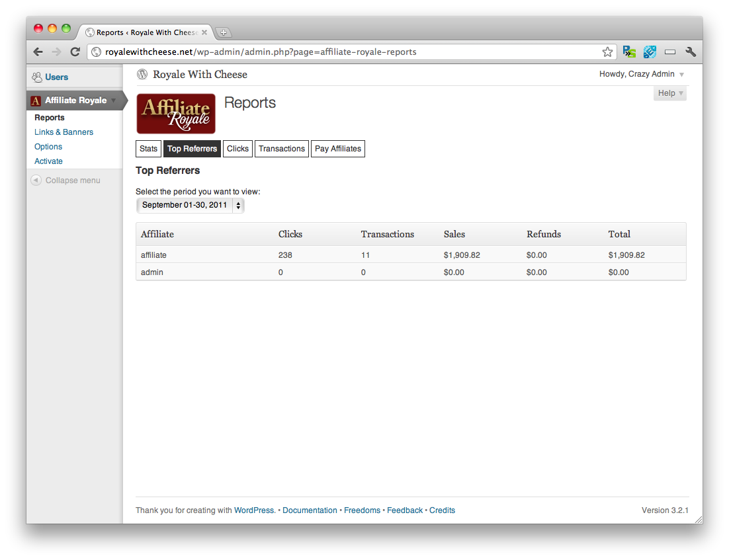Image resolution: width=729 pixels, height=560 pixels.
Task: Open the Help dropdown
Action: point(669,93)
